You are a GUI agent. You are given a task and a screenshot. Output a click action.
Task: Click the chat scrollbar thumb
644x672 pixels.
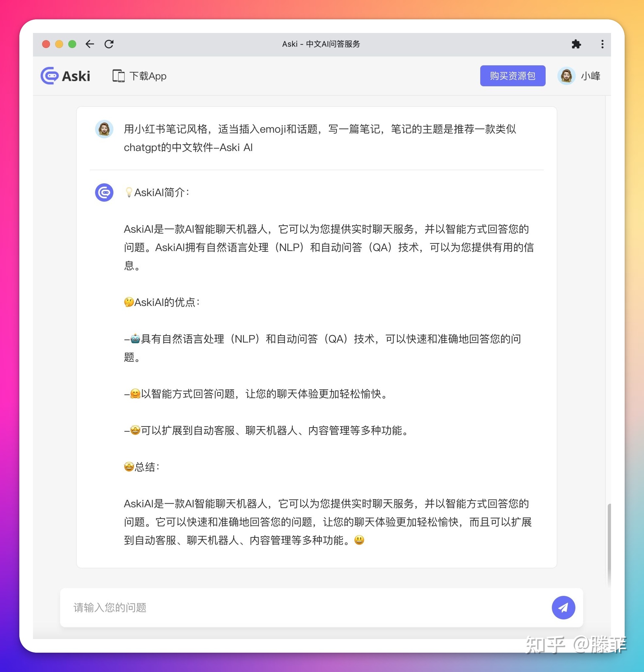pyautogui.click(x=609, y=545)
